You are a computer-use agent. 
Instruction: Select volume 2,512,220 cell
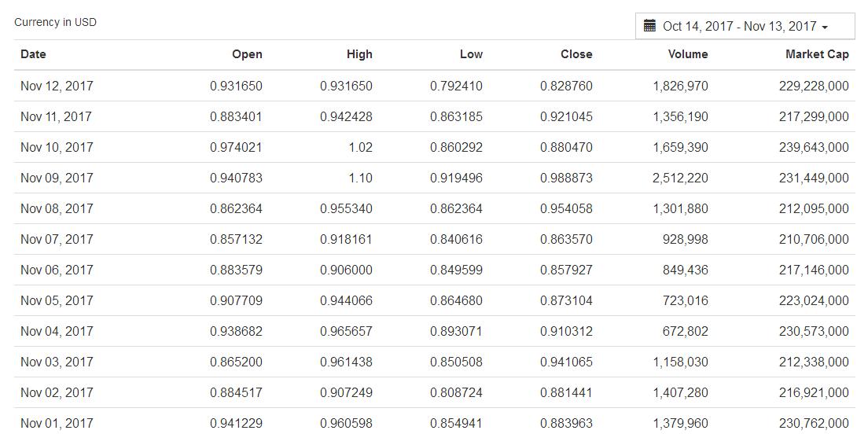point(680,178)
